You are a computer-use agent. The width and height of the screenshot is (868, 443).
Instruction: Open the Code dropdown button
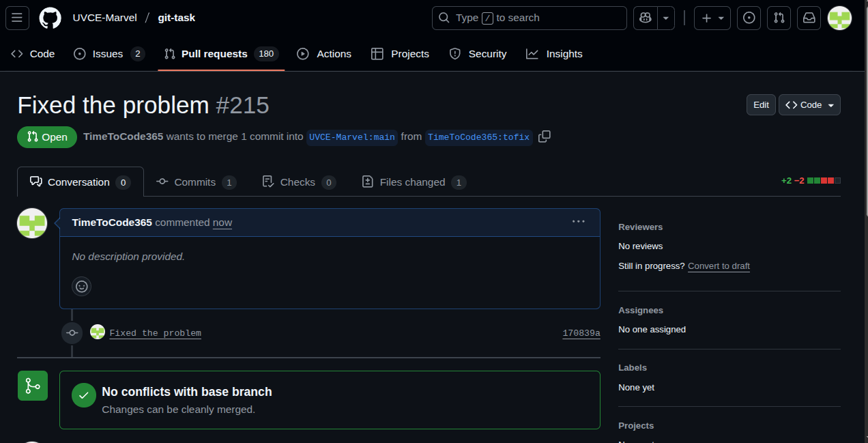pyautogui.click(x=809, y=104)
